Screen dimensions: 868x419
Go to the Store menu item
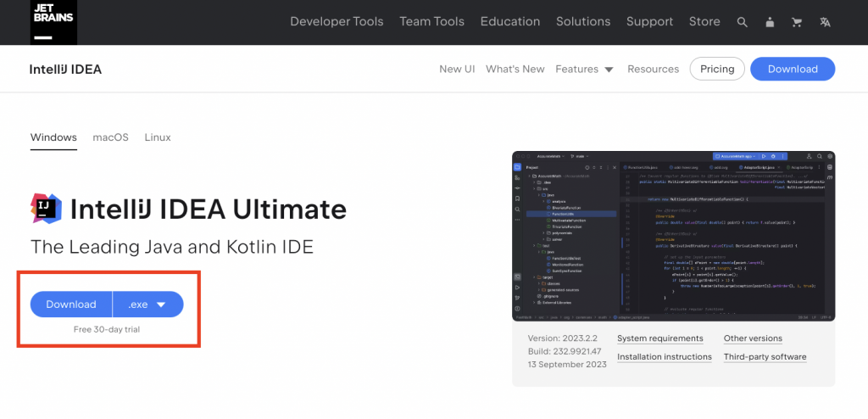(x=704, y=21)
